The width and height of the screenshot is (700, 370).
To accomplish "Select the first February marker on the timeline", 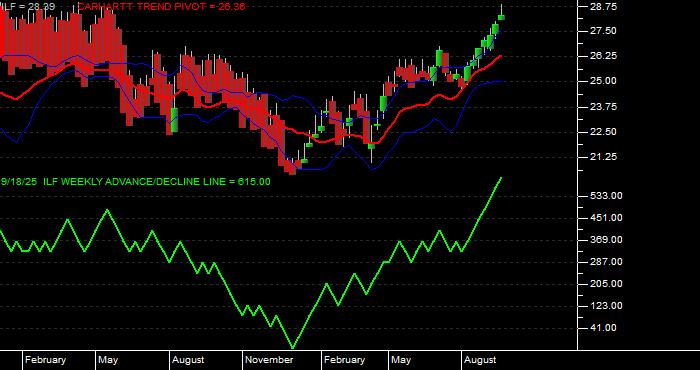I will [x=45, y=360].
